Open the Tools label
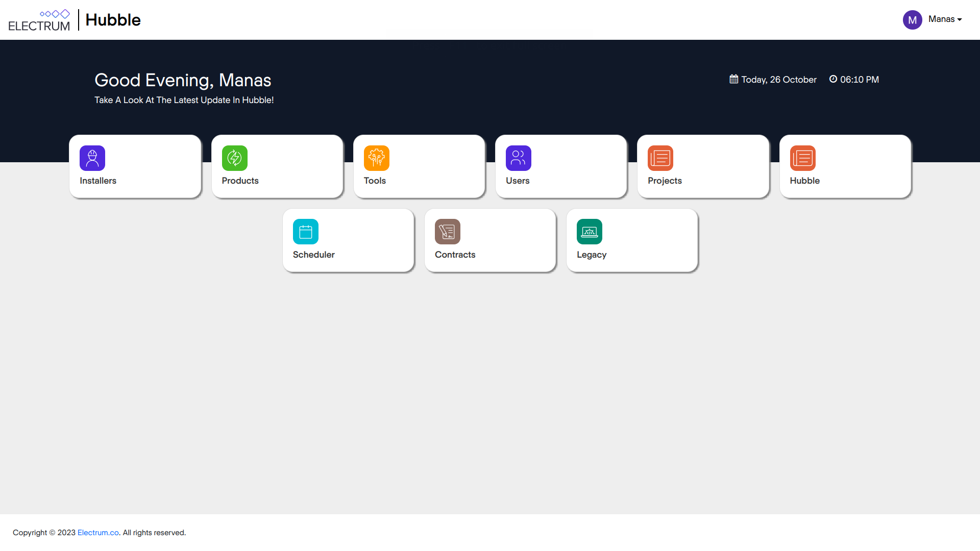 click(375, 181)
